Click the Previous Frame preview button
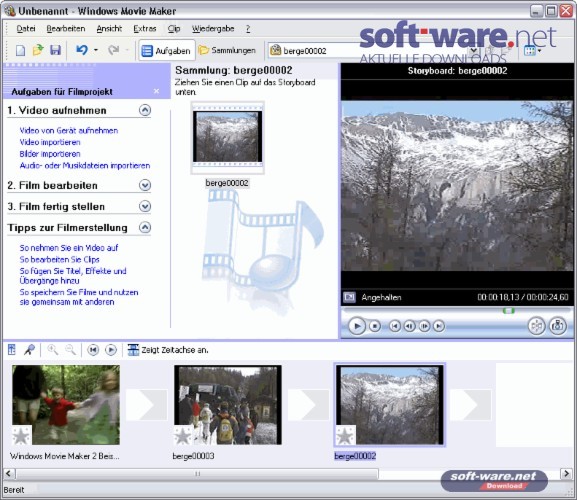The height and width of the screenshot is (500, 577). coord(409,326)
